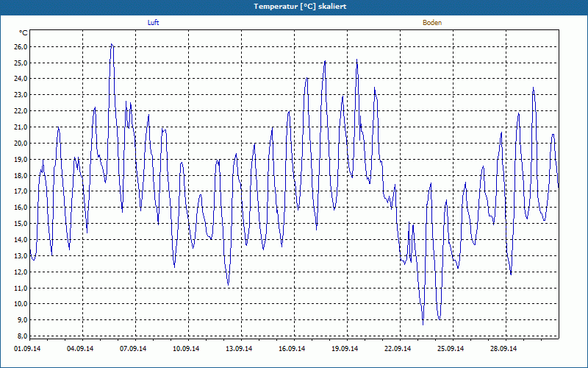Click the °C axis unit label
Image resolution: width=588 pixels, height=368 pixels.
point(24,33)
